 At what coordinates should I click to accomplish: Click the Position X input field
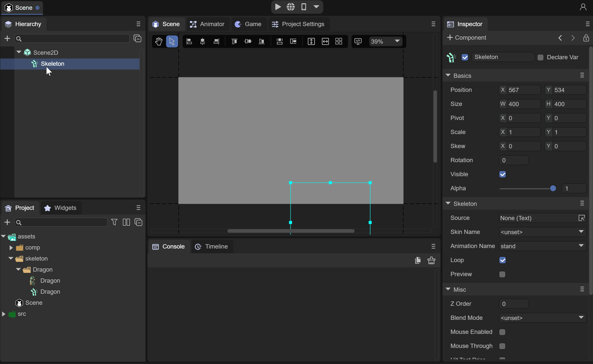click(x=523, y=90)
